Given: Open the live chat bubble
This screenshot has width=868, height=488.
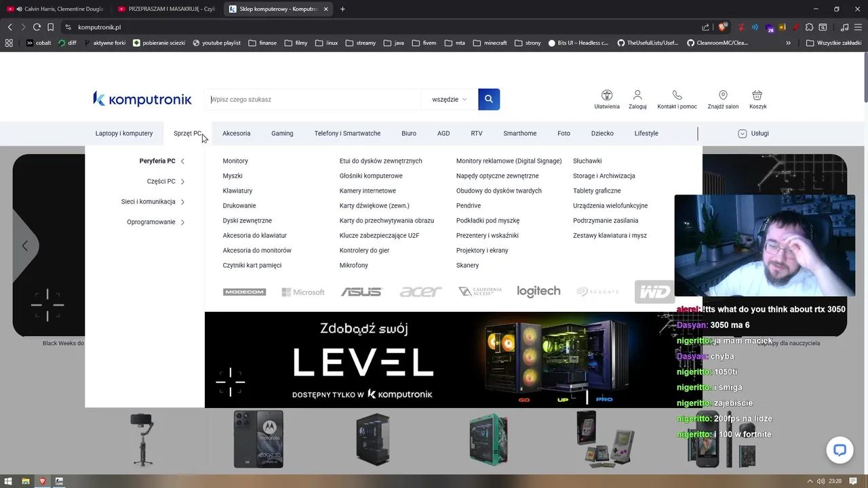Looking at the screenshot, I should coord(840,450).
